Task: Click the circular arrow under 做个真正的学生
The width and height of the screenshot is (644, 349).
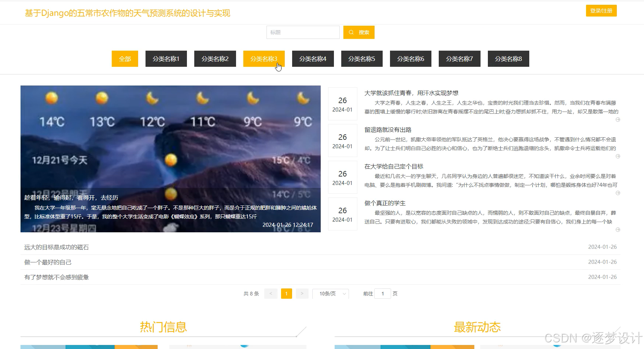Action: [x=618, y=229]
